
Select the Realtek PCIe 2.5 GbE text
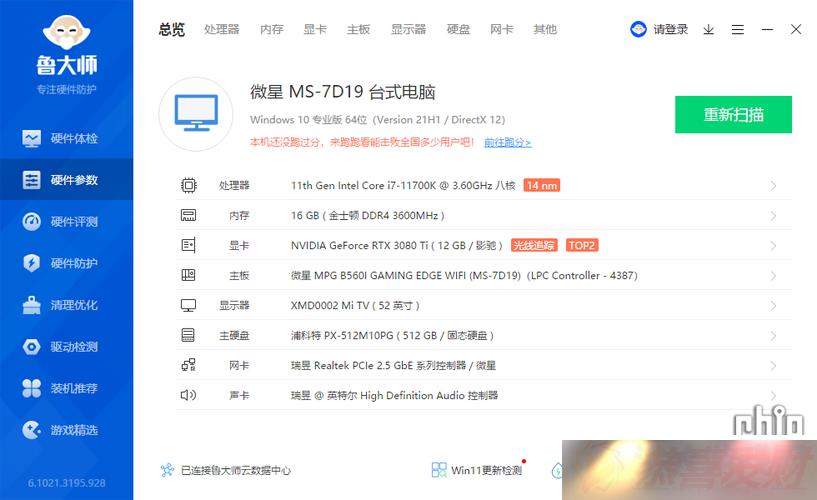393,366
